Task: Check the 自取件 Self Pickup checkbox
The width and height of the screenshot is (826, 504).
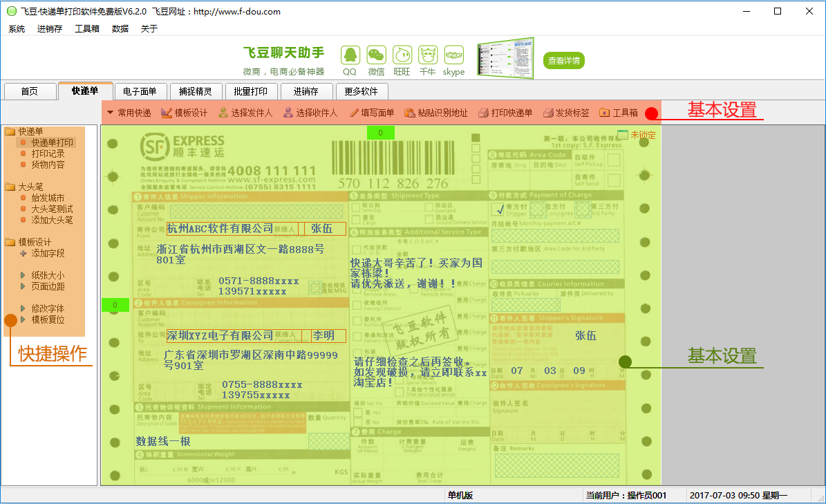Action: (613, 160)
